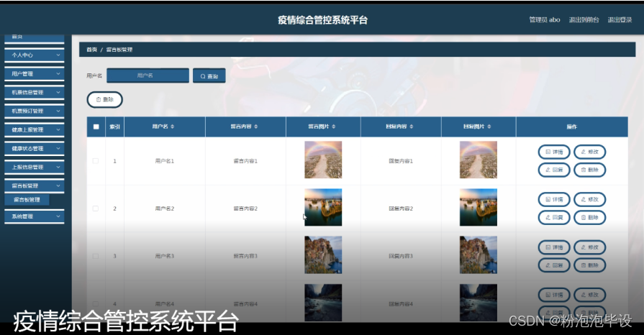This screenshot has width=644, height=335.
Task: Expand 用户管理 with its chevron
Action: (x=58, y=74)
